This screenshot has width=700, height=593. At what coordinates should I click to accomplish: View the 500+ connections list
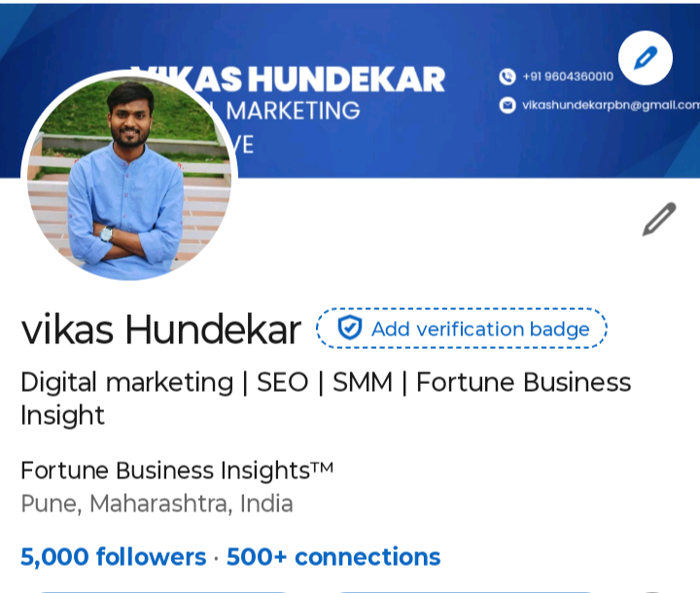point(333,557)
